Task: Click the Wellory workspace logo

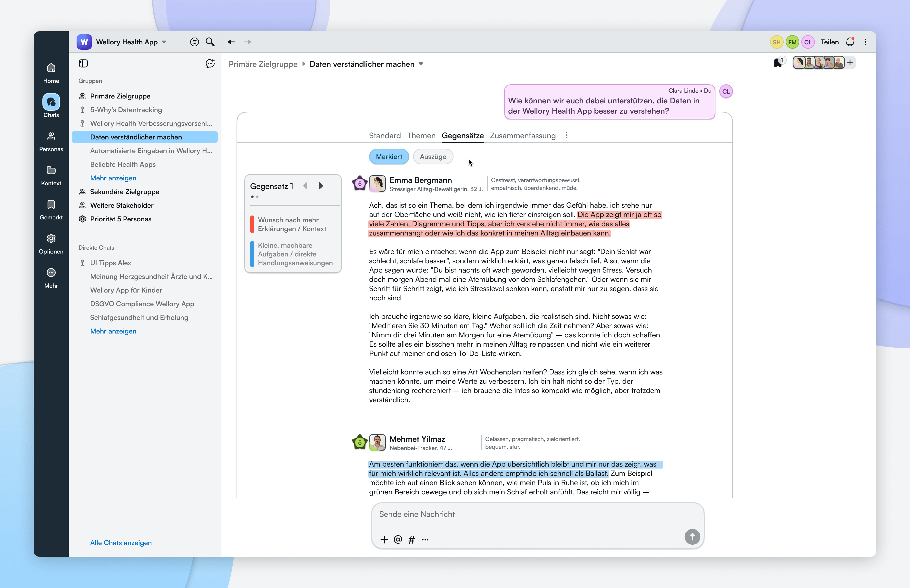Action: [x=84, y=42]
